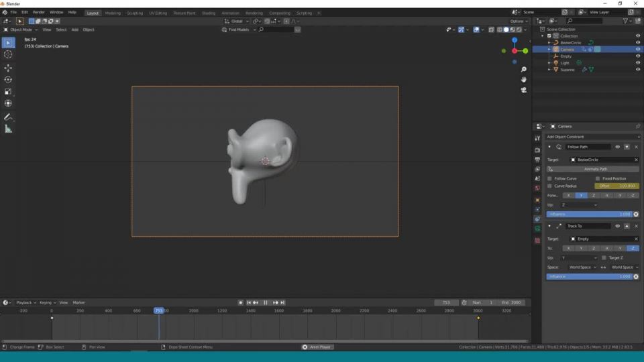Enable the Follow Curve checkbox

pos(550,178)
